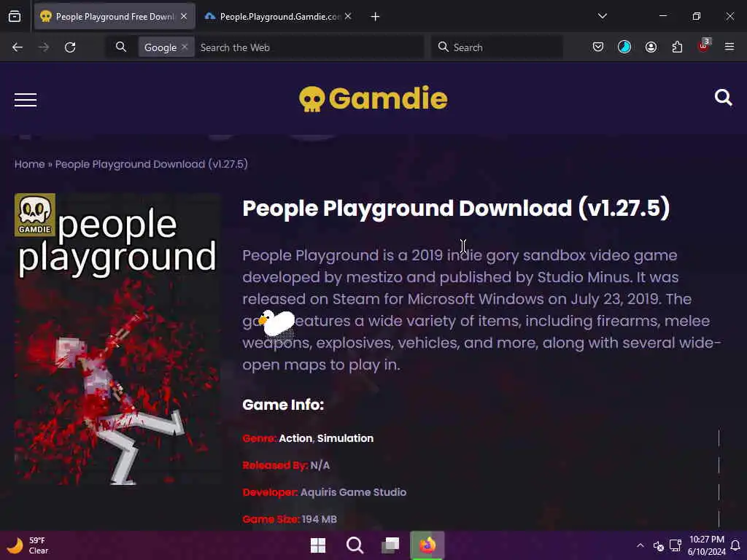The image size is (747, 560).
Task: Switch to the People.Playground.Gamdie.com tab
Action: tap(279, 17)
